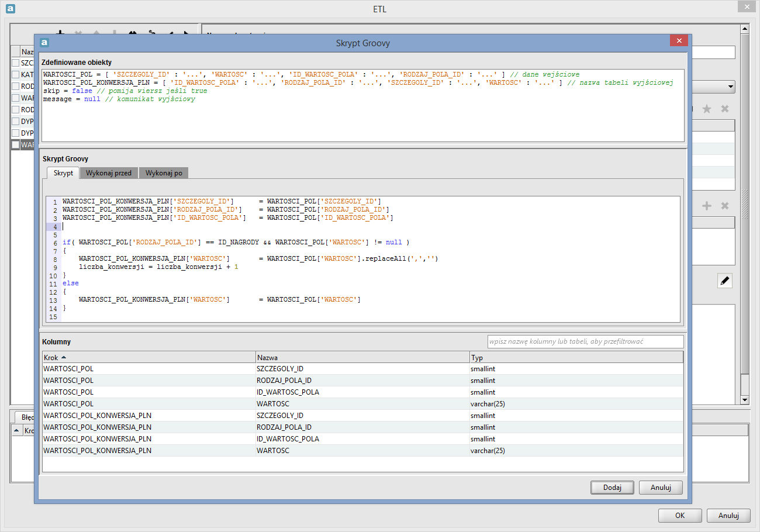Click the else keyword on line 11

71,283
